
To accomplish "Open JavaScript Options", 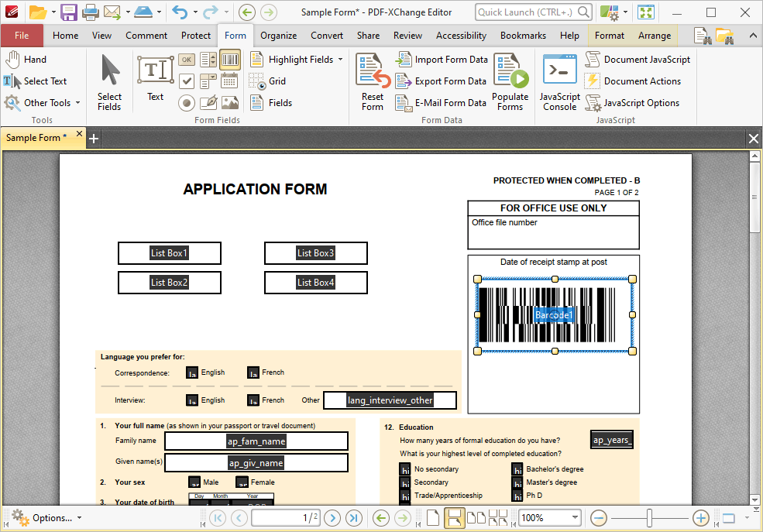I will click(632, 103).
